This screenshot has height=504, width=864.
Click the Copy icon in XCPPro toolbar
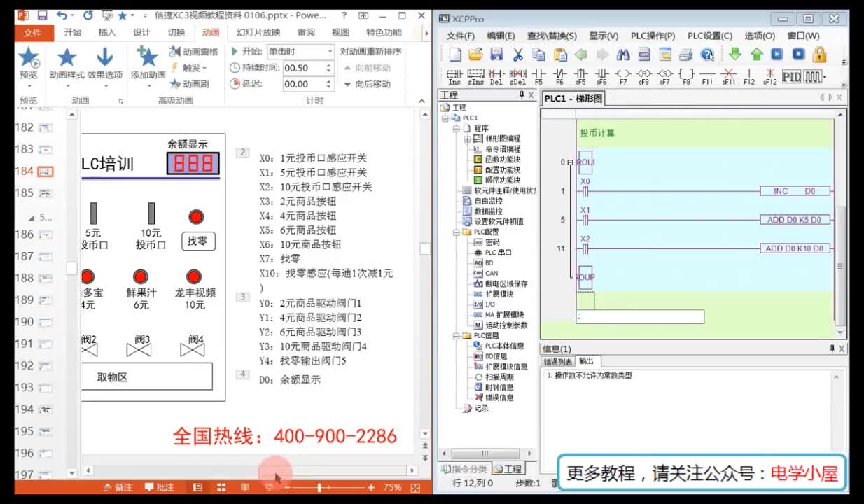coord(538,55)
